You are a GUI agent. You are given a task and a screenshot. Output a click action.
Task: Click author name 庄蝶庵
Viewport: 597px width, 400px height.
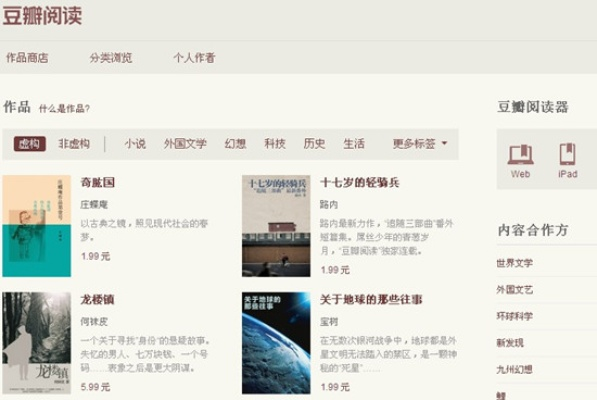pyautogui.click(x=94, y=205)
